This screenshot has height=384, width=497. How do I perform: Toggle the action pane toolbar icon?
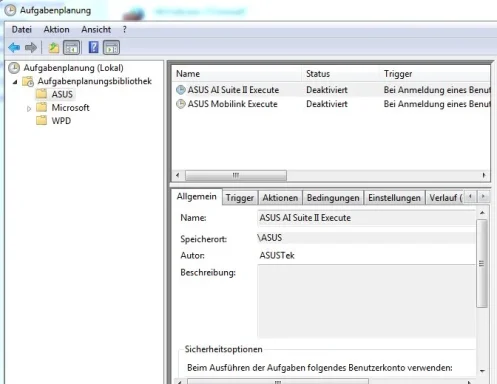tap(112, 48)
